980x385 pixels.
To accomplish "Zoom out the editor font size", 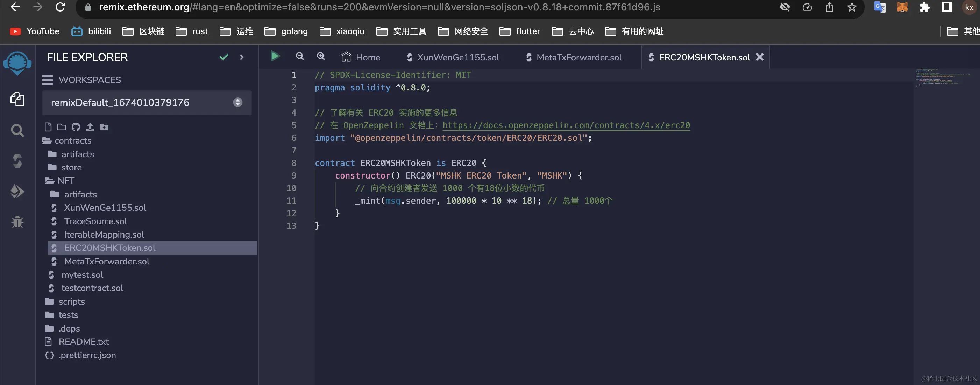I will (x=300, y=57).
